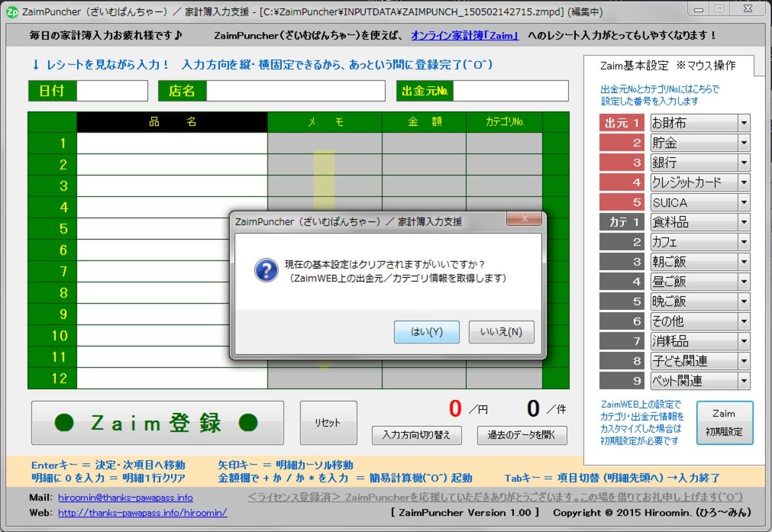The width and height of the screenshot is (772, 532).
Task: Click the 金額 column header
Action: [x=424, y=122]
